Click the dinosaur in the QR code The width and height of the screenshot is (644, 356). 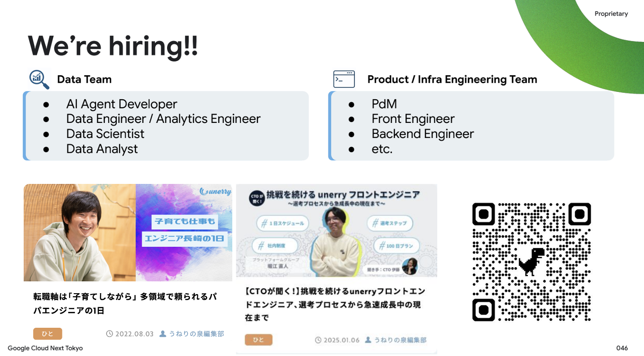coord(532,262)
